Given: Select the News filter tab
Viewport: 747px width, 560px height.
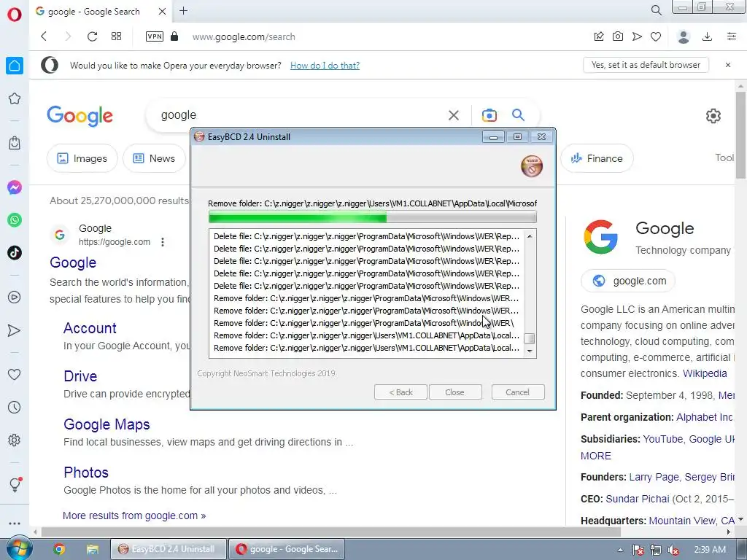Looking at the screenshot, I should click(x=154, y=158).
